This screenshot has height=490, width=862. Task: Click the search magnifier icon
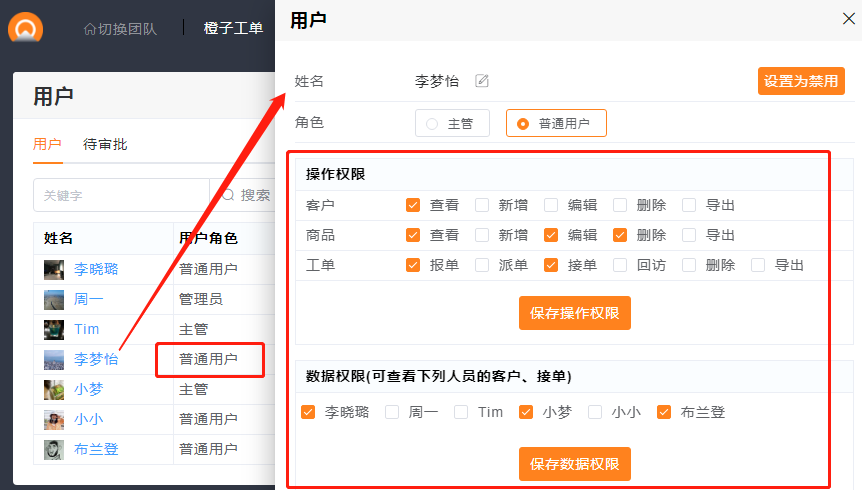(228, 195)
